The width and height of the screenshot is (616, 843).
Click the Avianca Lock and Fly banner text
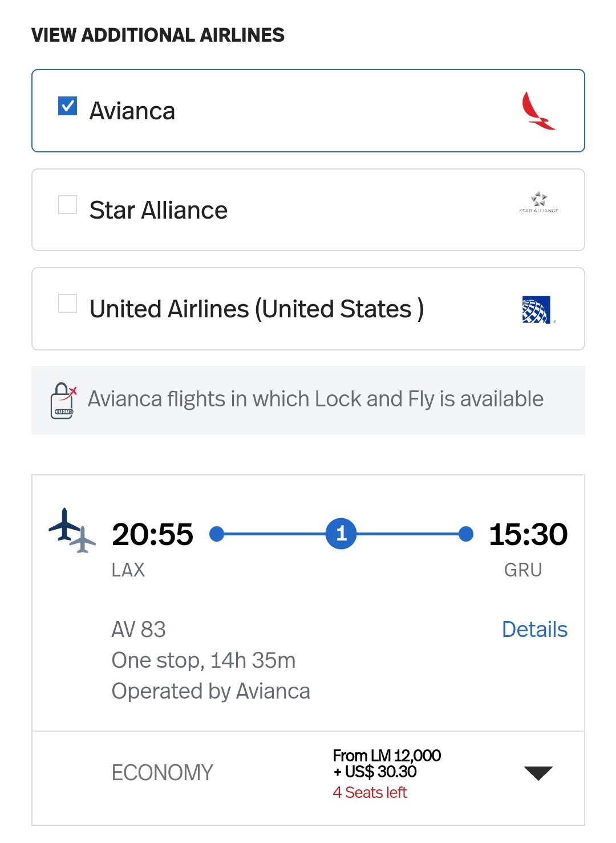(x=315, y=399)
